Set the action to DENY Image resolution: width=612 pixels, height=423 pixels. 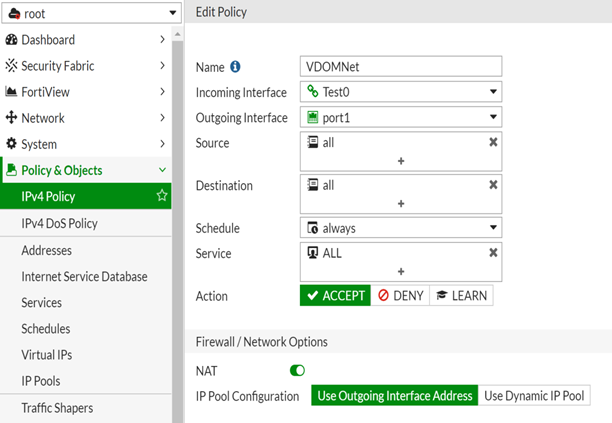coord(399,296)
